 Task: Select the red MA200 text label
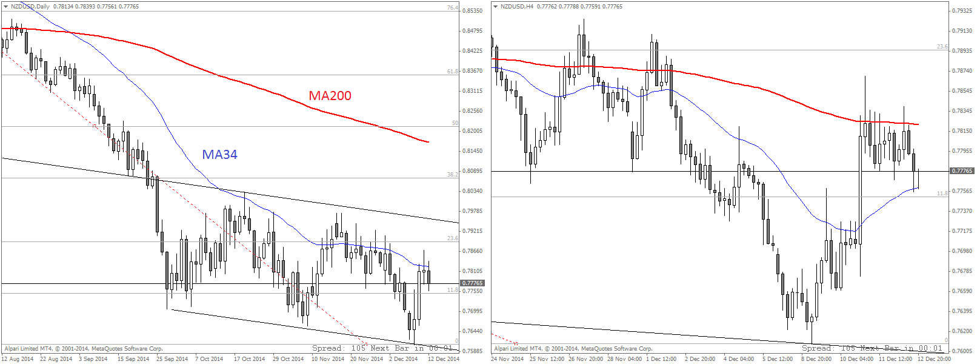click(x=330, y=96)
